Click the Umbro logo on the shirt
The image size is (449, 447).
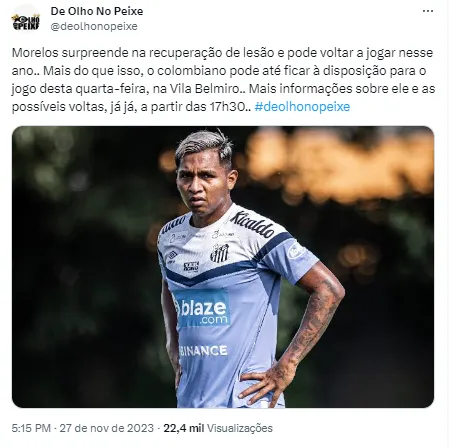tap(172, 257)
